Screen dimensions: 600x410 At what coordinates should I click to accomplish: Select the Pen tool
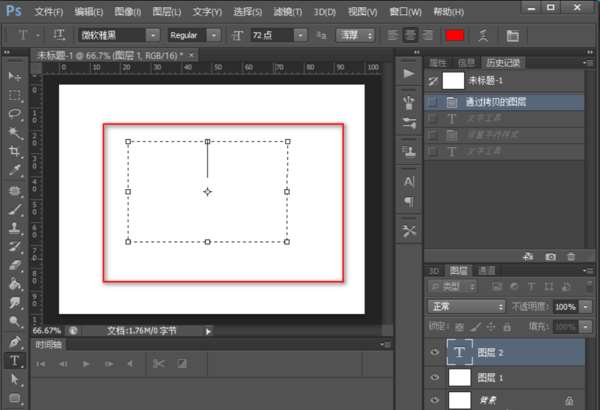tap(15, 341)
